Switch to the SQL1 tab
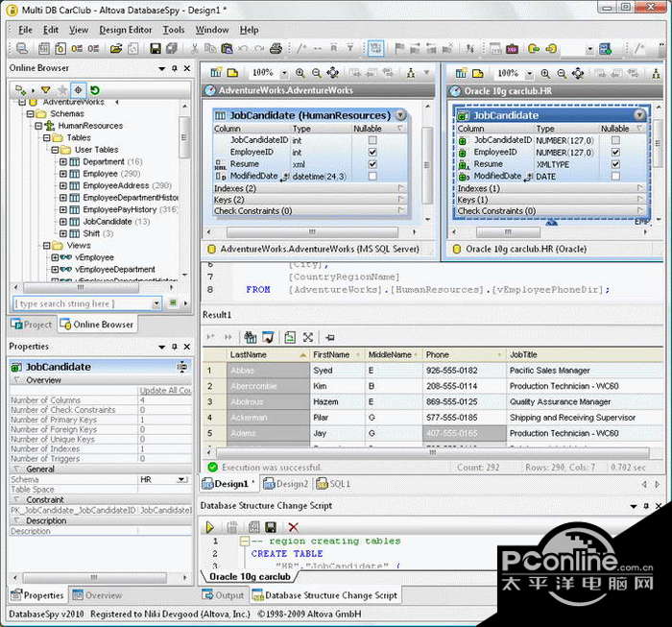The width and height of the screenshot is (672, 627). (333, 484)
